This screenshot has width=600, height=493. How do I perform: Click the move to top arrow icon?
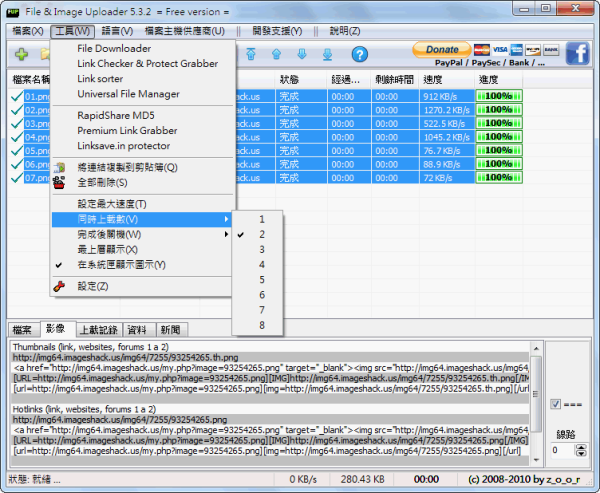(x=251, y=54)
